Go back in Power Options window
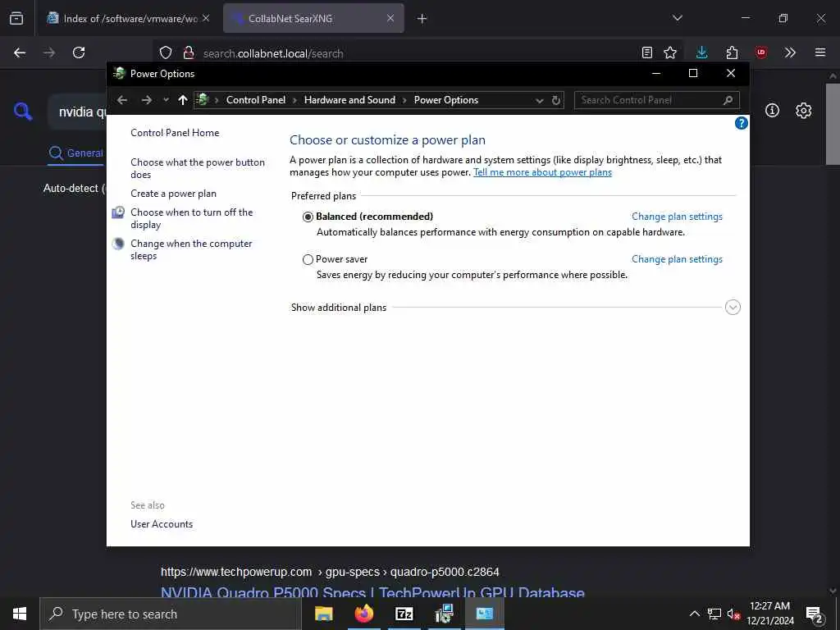 tap(122, 100)
